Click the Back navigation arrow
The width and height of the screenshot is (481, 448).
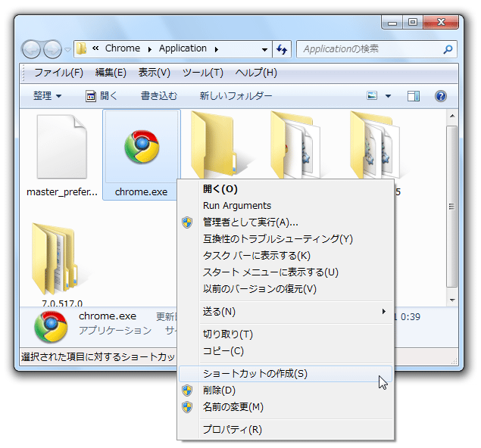pos(31,49)
